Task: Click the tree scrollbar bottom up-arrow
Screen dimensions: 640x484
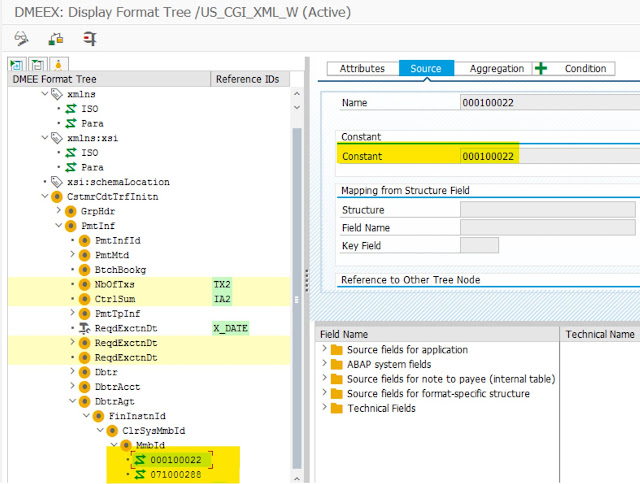Action: 297,478
